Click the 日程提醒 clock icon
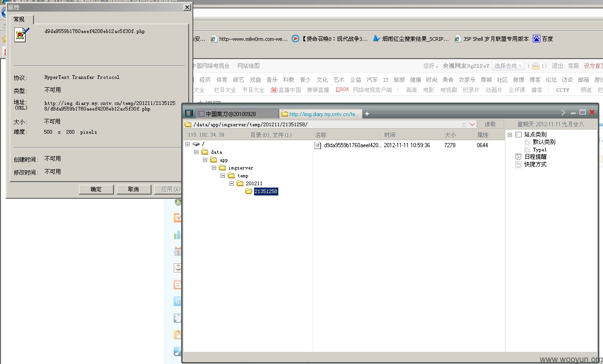Viewport: 603px width, 364px height. 518,157
